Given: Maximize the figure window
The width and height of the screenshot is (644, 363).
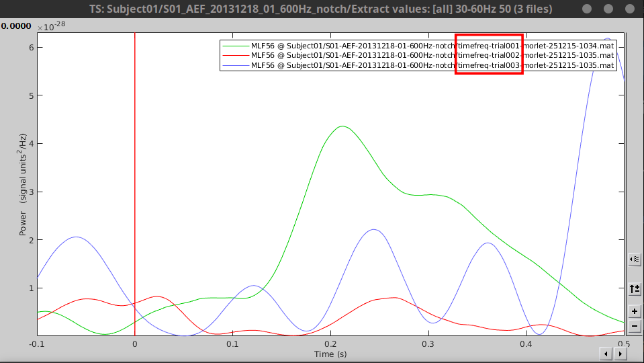Looking at the screenshot, I should click(x=608, y=9).
